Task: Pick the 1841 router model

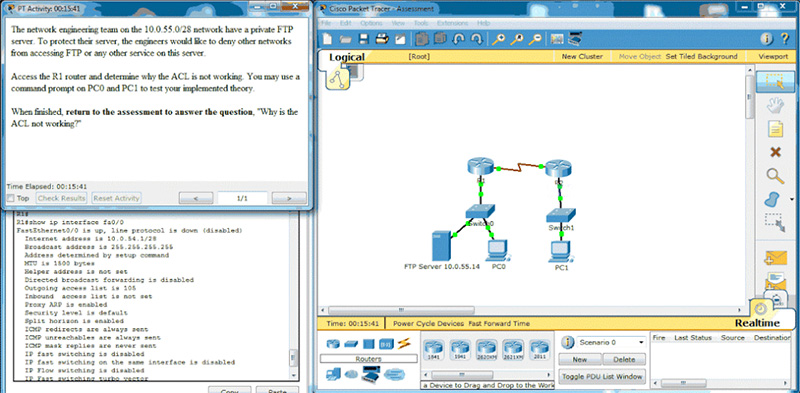Action: [x=435, y=350]
